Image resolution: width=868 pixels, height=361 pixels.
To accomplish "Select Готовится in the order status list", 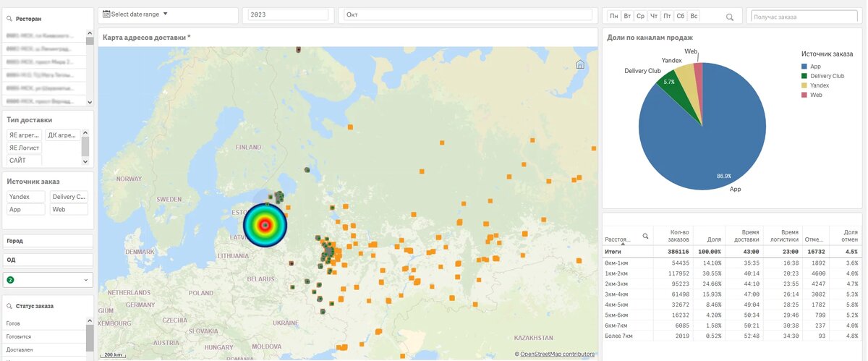I will click(44, 336).
